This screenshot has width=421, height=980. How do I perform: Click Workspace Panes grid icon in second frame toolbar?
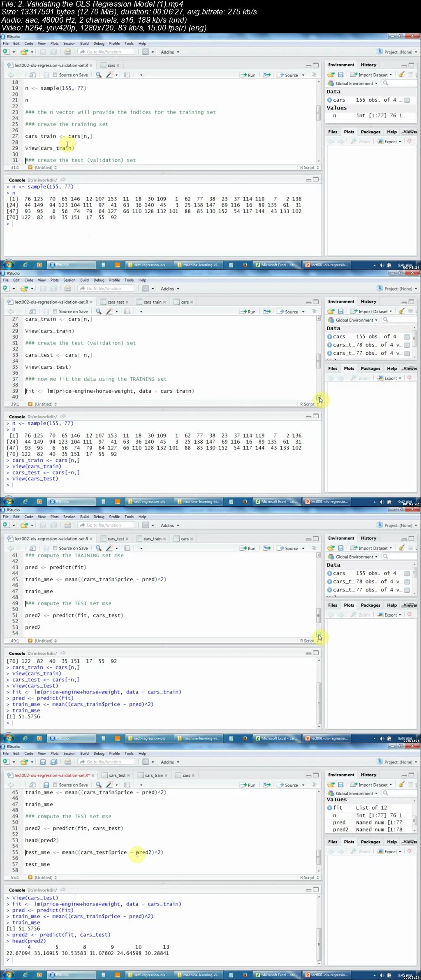click(146, 289)
